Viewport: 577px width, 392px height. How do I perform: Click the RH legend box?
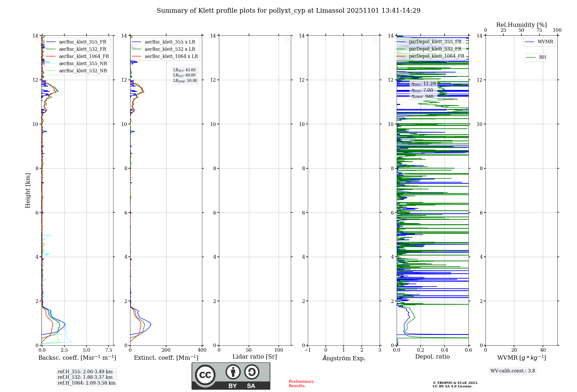point(536,57)
